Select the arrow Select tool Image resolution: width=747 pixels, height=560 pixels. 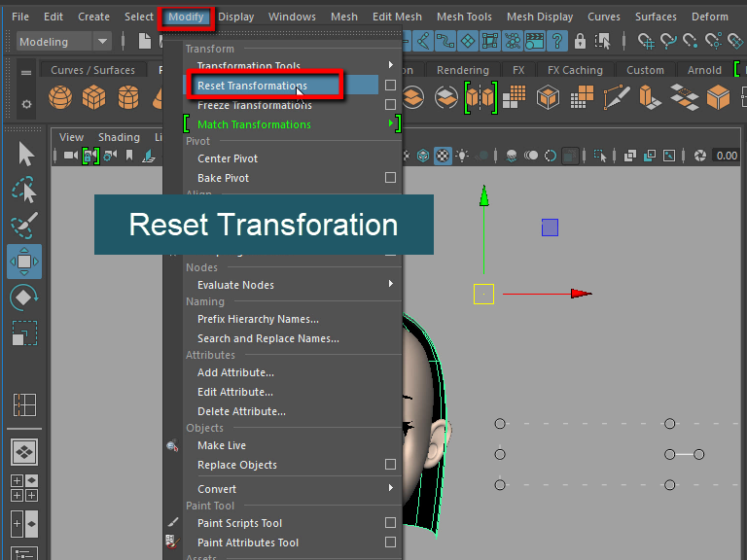[24, 155]
